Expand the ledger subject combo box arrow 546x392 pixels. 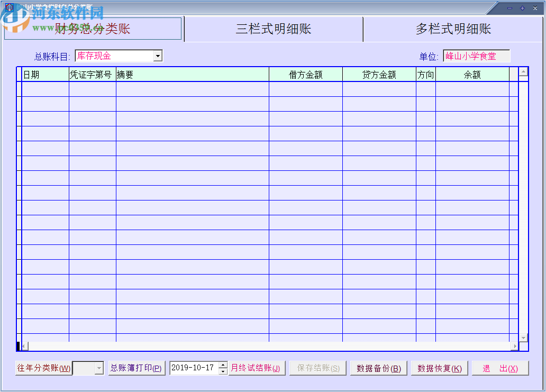pyautogui.click(x=157, y=55)
